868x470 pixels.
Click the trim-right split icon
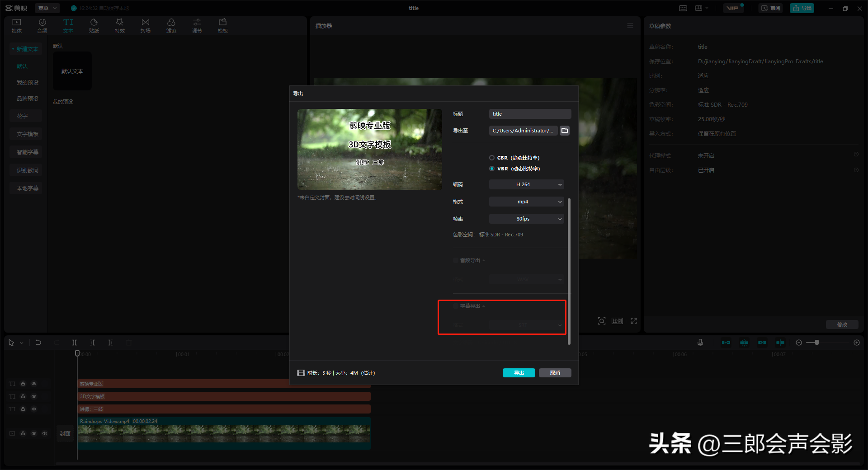pyautogui.click(x=111, y=343)
